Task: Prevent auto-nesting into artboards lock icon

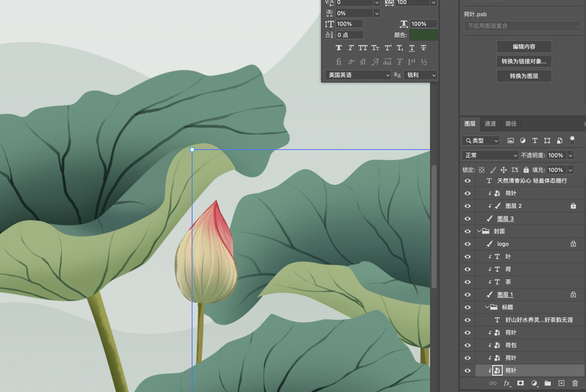Action: coord(515,170)
